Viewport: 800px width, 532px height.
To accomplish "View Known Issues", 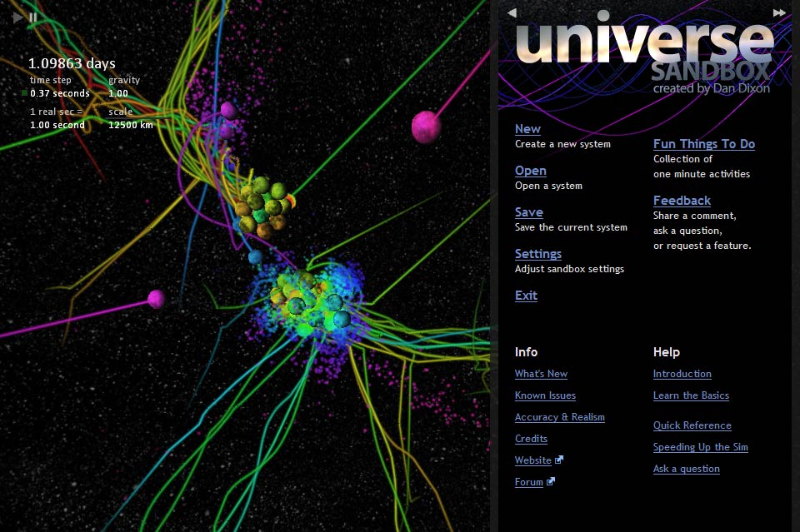I will [545, 395].
